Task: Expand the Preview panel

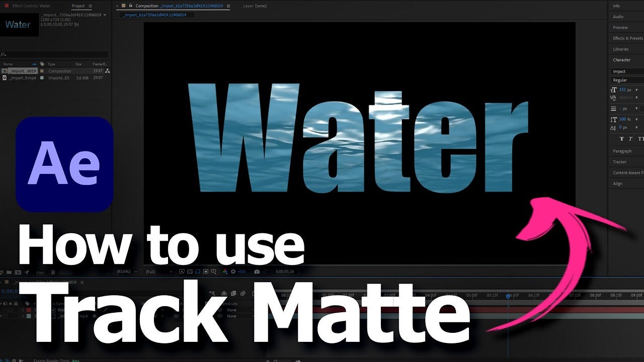Action: (x=620, y=28)
